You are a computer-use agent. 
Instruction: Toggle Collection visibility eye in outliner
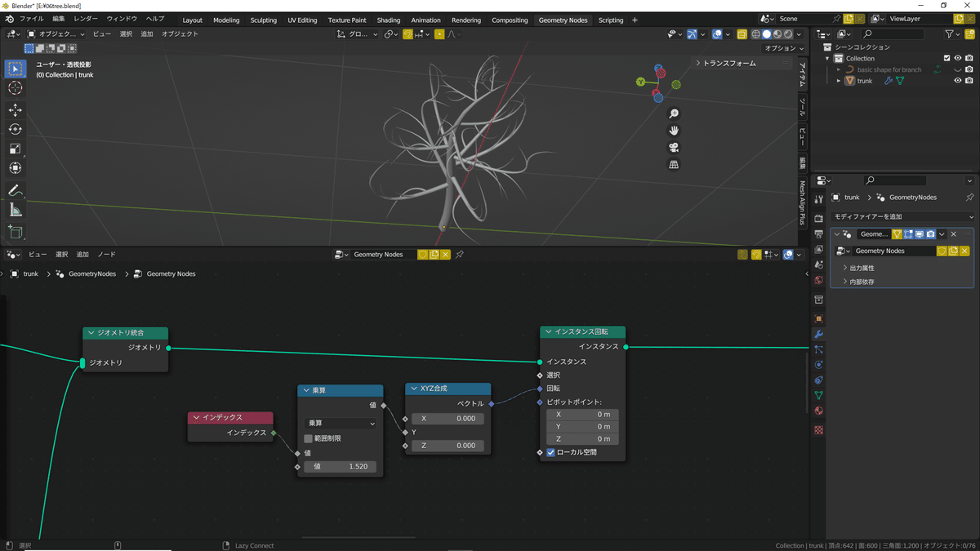[x=958, y=58]
